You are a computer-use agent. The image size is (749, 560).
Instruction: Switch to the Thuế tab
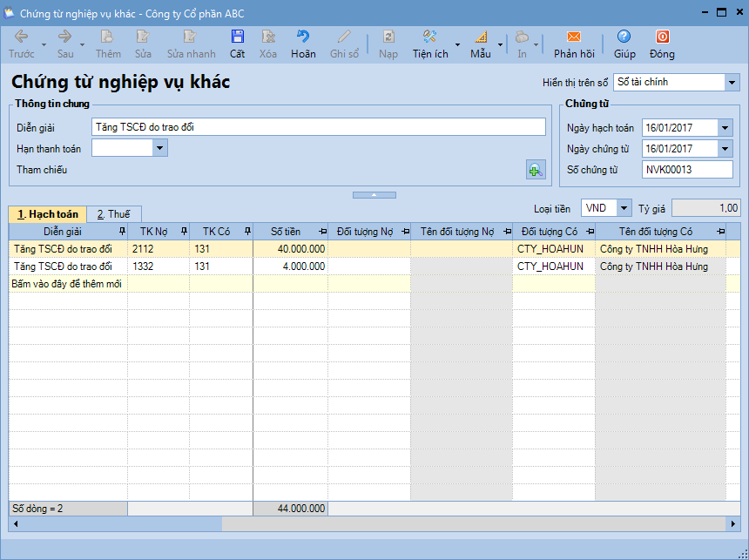(113, 214)
